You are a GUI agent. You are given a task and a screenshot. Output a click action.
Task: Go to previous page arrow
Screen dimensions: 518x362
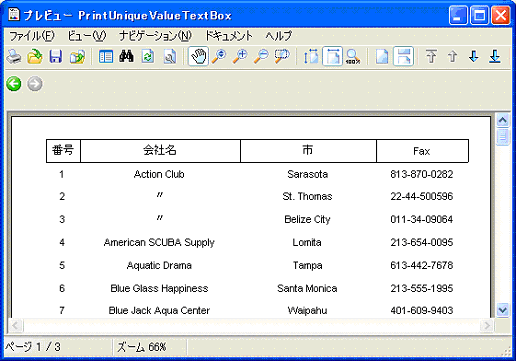coord(452,56)
